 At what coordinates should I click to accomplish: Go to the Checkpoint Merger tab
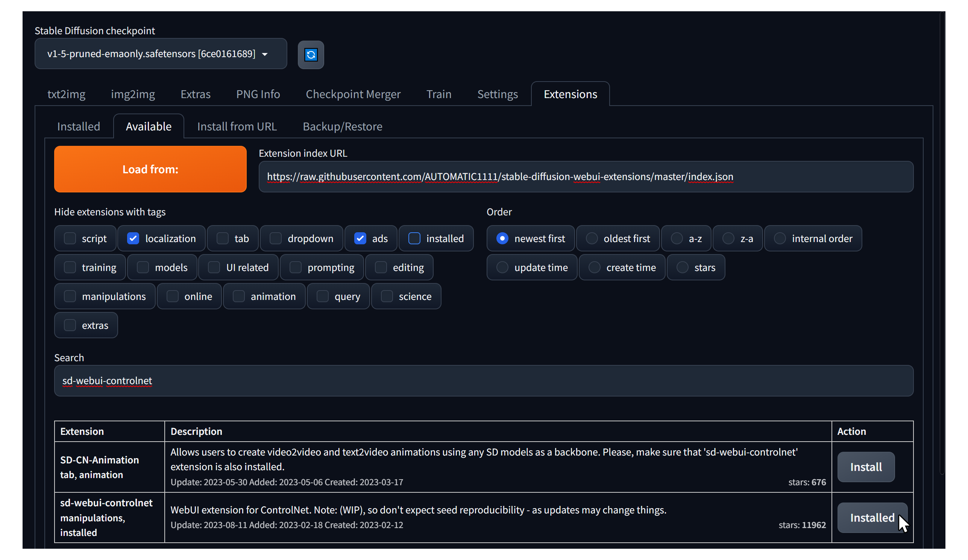(x=353, y=94)
